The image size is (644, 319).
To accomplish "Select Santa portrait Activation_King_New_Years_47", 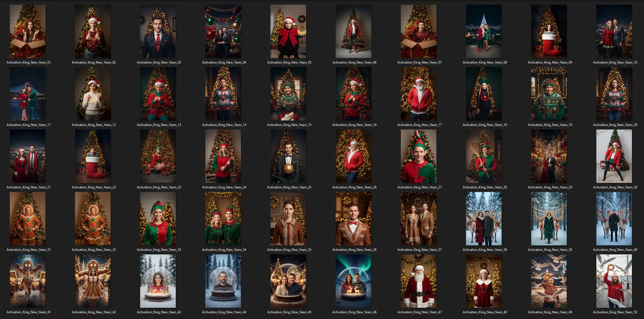I will coord(419,281).
